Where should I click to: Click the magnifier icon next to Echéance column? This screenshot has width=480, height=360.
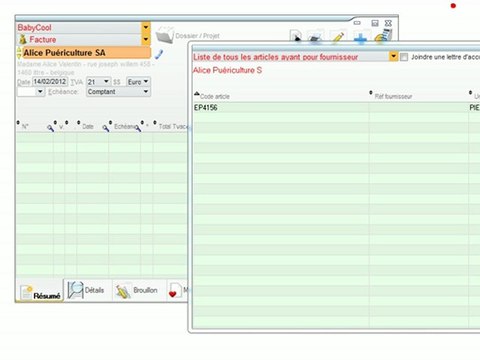137,128
